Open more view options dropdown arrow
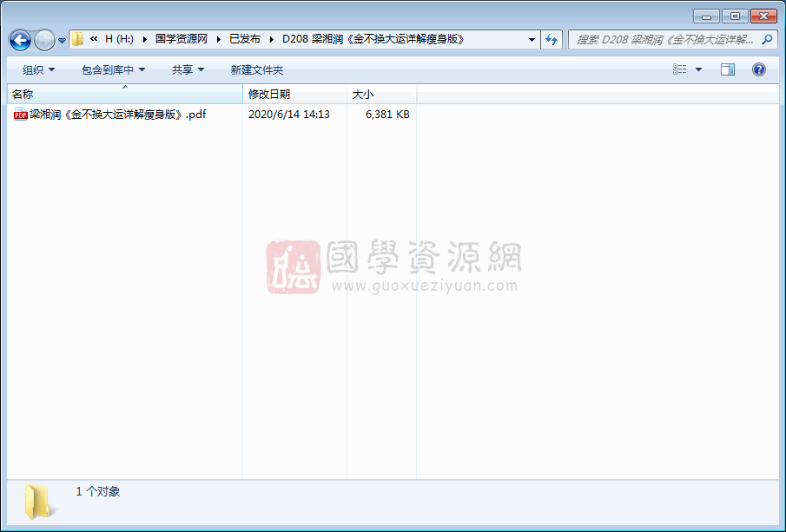This screenshot has height=532, width=786. [698, 69]
